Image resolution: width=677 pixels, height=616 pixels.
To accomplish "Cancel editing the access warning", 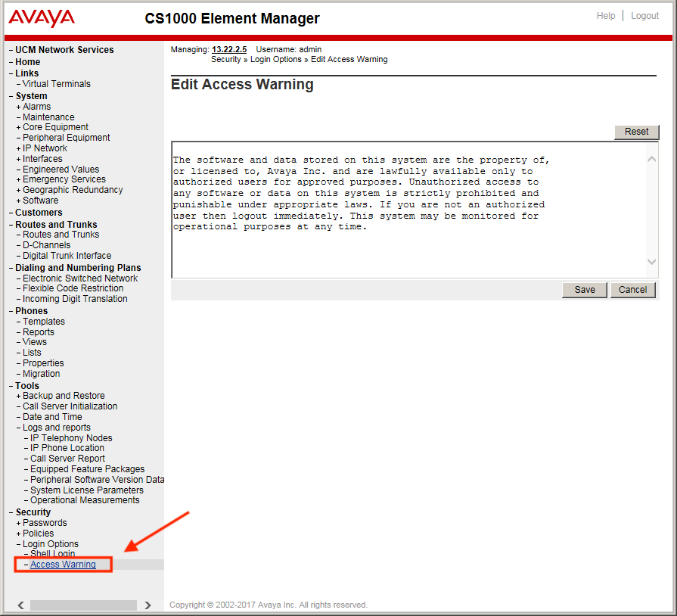I will (632, 290).
